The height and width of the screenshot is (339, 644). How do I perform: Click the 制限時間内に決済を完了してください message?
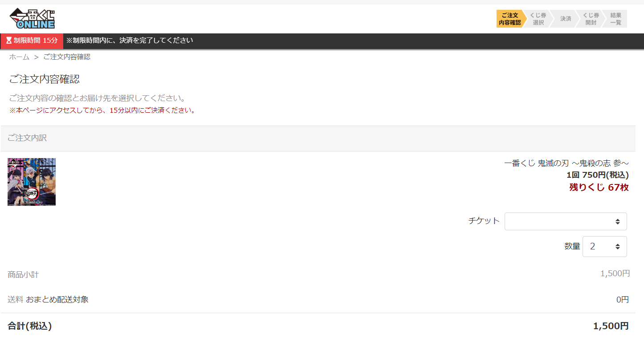point(130,41)
